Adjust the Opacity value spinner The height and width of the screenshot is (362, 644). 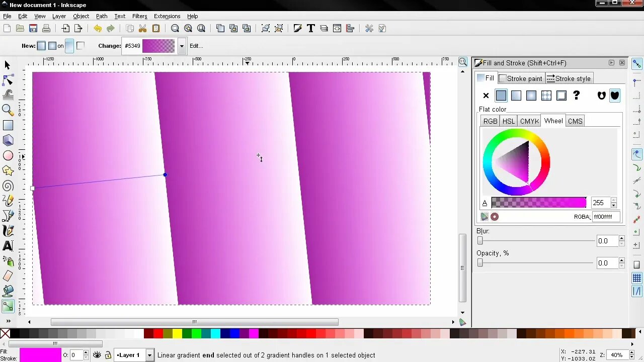point(622,263)
